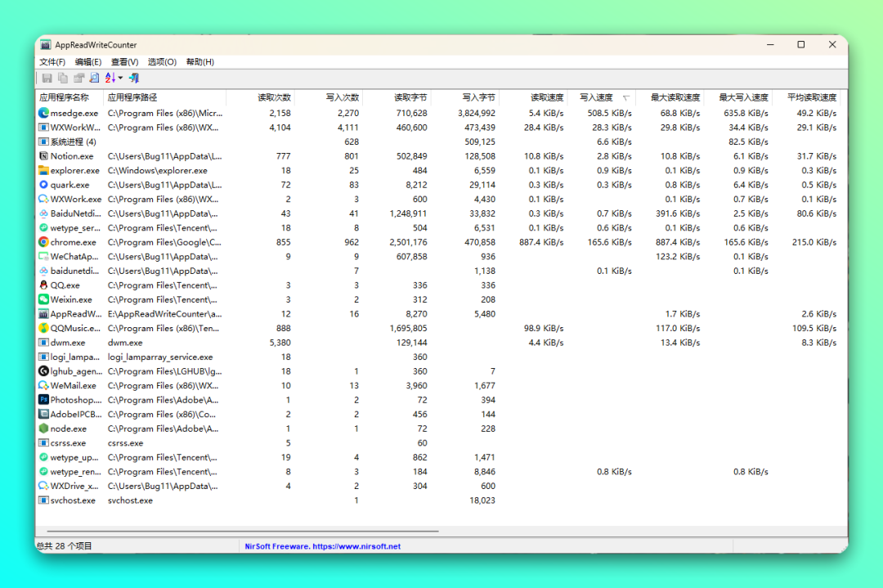Click the Notion.exe row icon
This screenshot has height=588, width=883.
click(44, 156)
